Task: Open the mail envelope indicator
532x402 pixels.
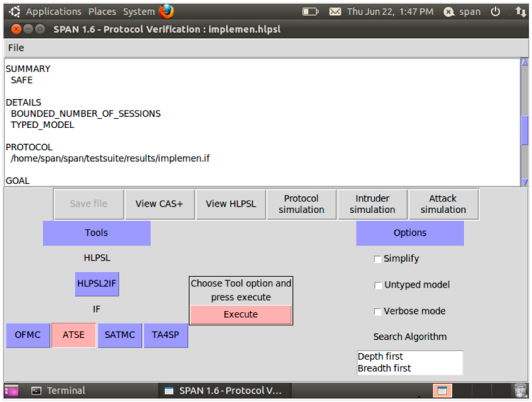Action: tap(335, 12)
